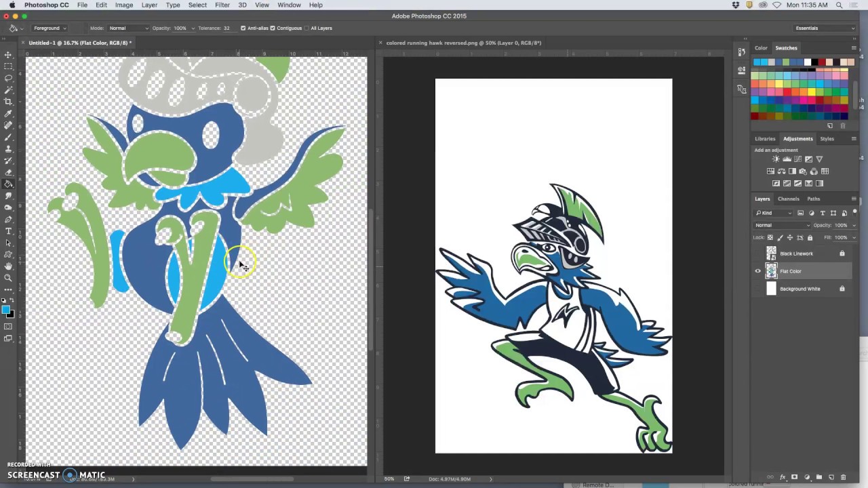Show the Black Linework layer
The image size is (868, 488).
[758, 253]
